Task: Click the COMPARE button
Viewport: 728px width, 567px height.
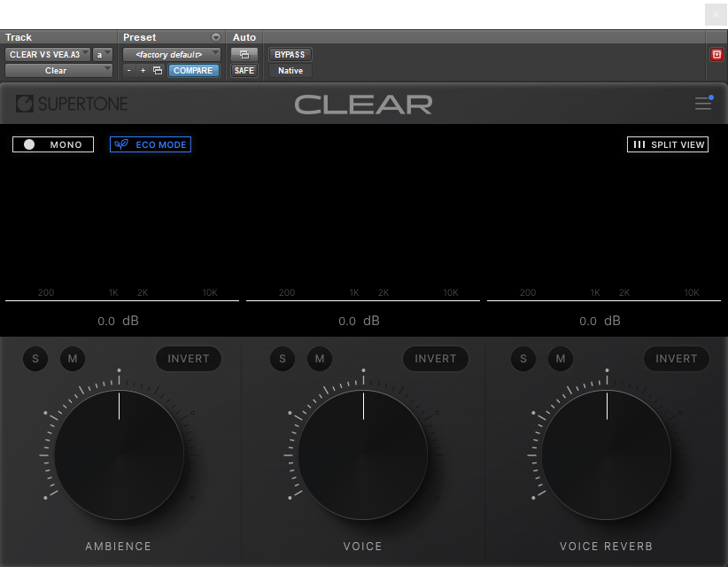Action: point(193,71)
